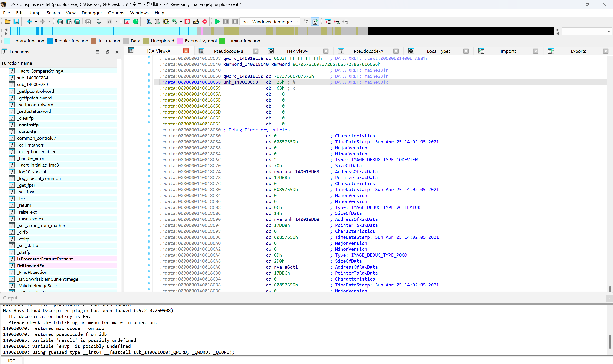Screen dimensions: 613x364
Task: Open a file with the folder icon
Action: pos(8,22)
